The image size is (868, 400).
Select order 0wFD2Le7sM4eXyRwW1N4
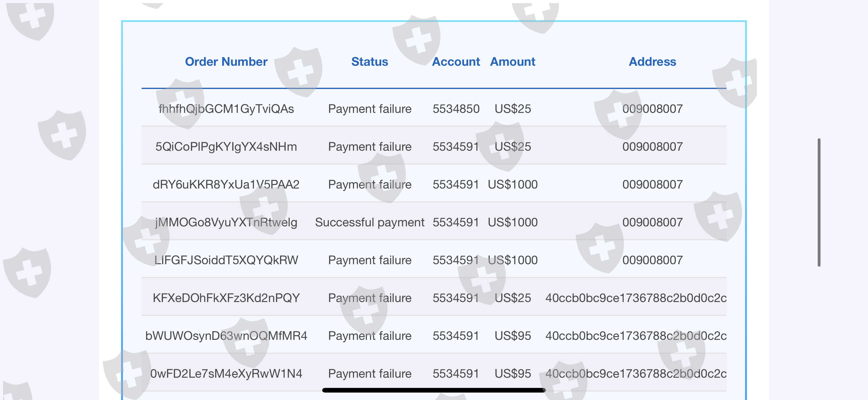coord(226,373)
